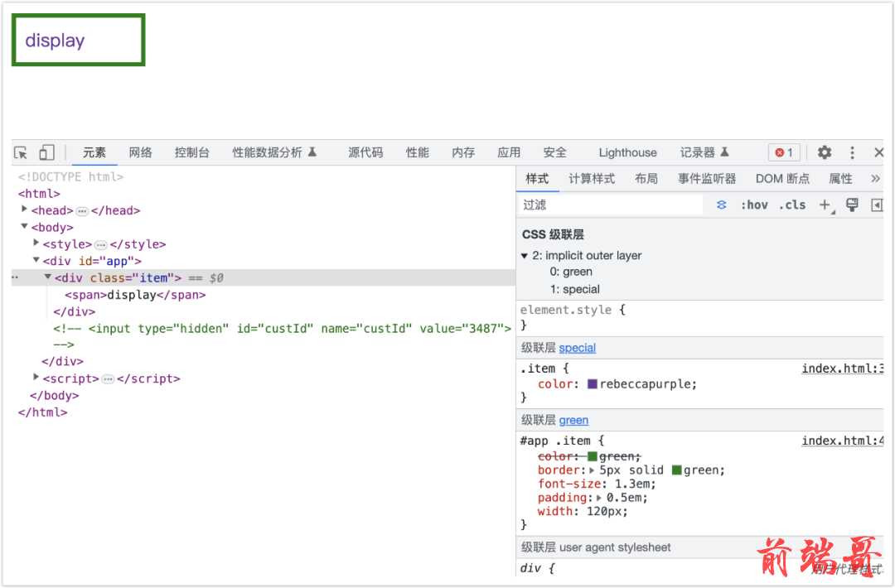Switch to the 应用 tab
895x588 pixels.
pyautogui.click(x=509, y=152)
